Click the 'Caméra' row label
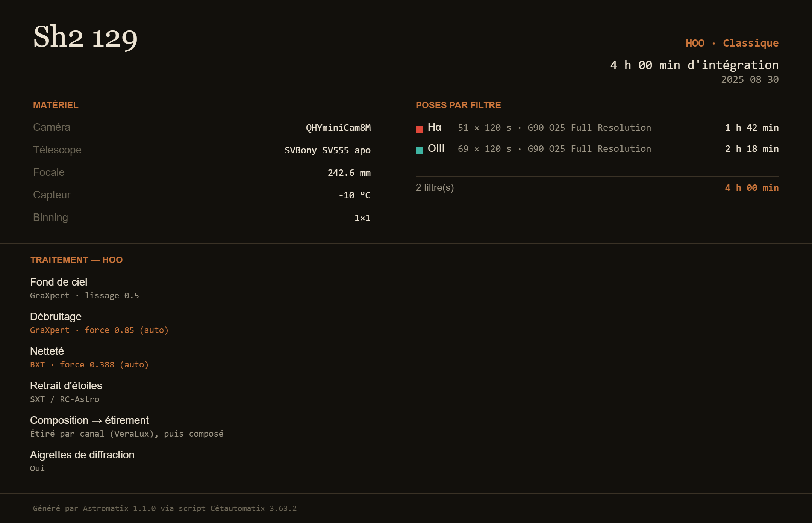Image resolution: width=812 pixels, height=523 pixels. [x=52, y=127]
